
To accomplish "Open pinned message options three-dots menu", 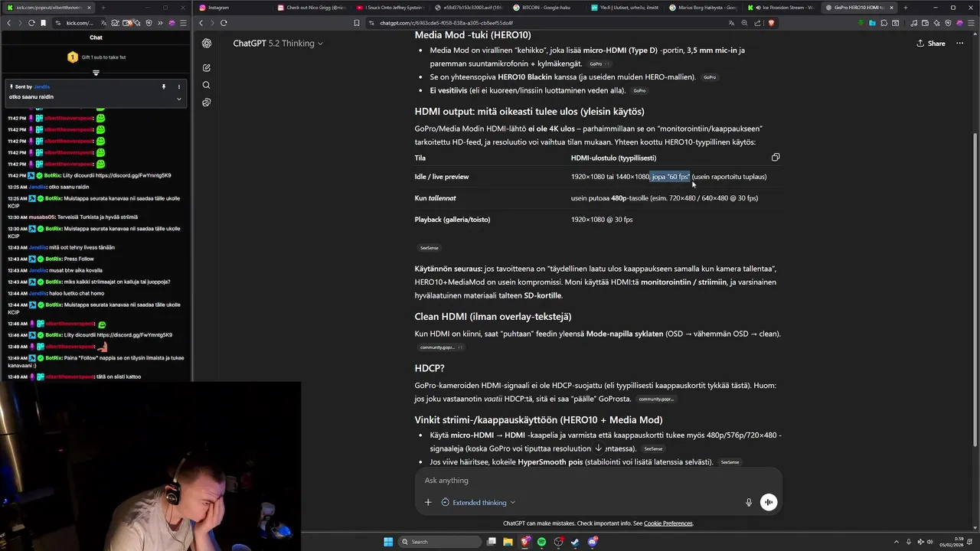I will (x=179, y=86).
